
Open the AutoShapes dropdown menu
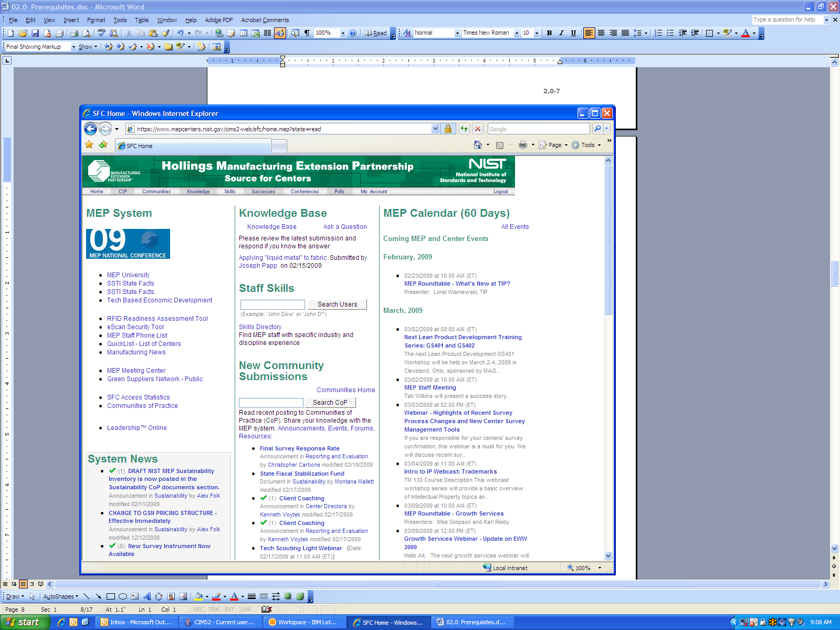point(60,596)
